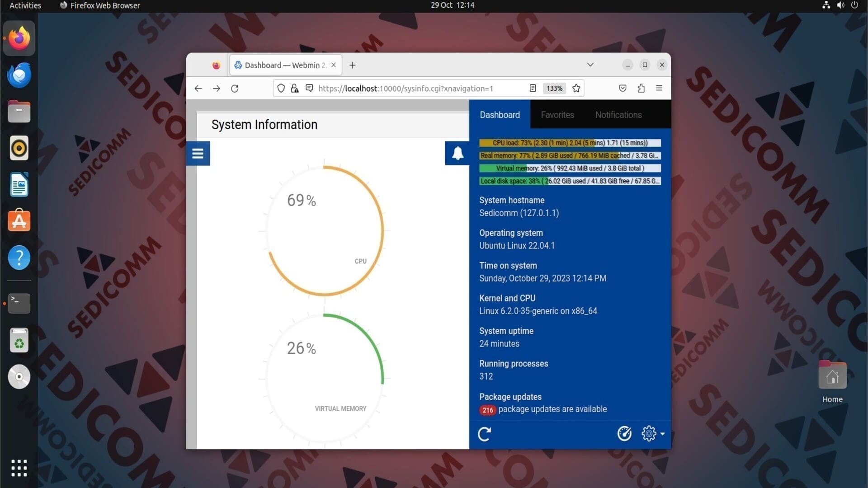868x488 pixels.
Task: Click the volume speaker icon in top bar
Action: coord(840,5)
